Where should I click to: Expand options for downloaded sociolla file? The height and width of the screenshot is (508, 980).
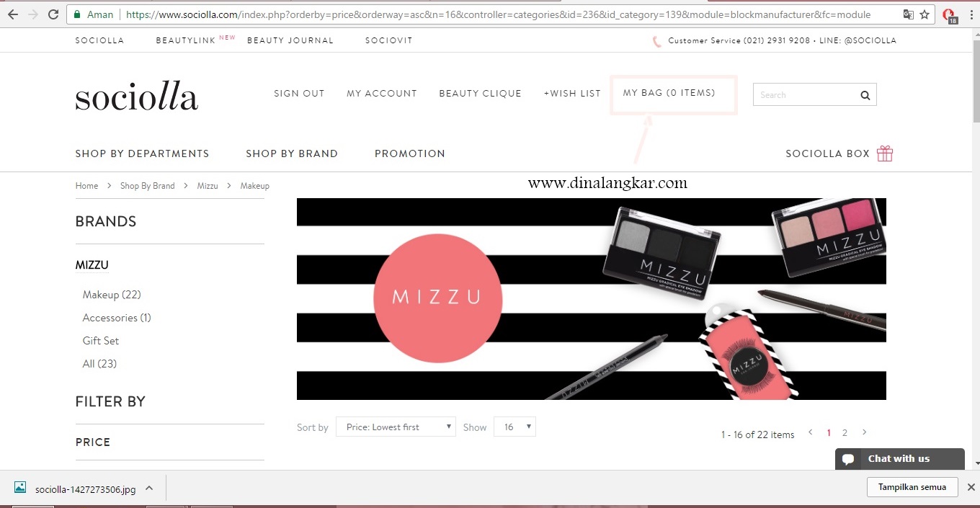pos(149,488)
